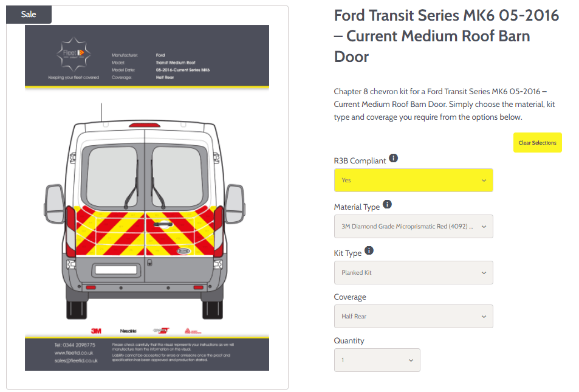The image size is (579, 392).
Task: Click the sales@fleetid.co.uk email in footer
Action: [x=76, y=360]
